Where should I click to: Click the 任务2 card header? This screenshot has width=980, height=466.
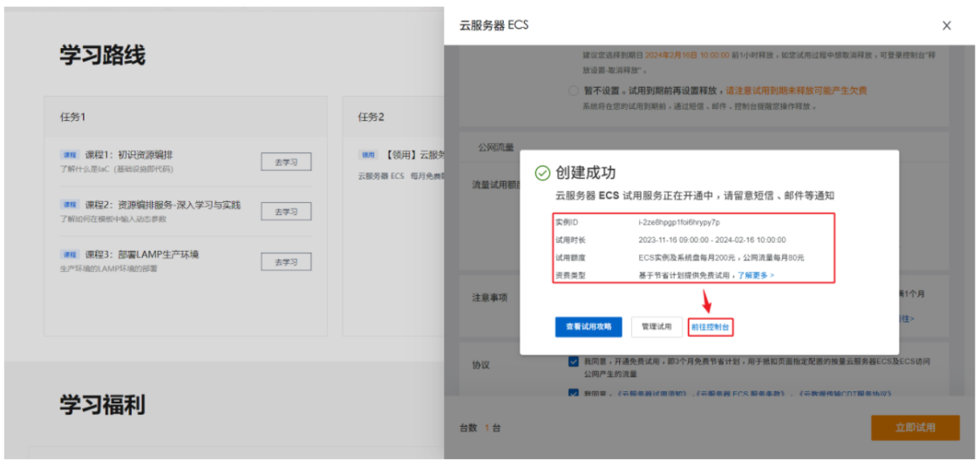point(393,117)
